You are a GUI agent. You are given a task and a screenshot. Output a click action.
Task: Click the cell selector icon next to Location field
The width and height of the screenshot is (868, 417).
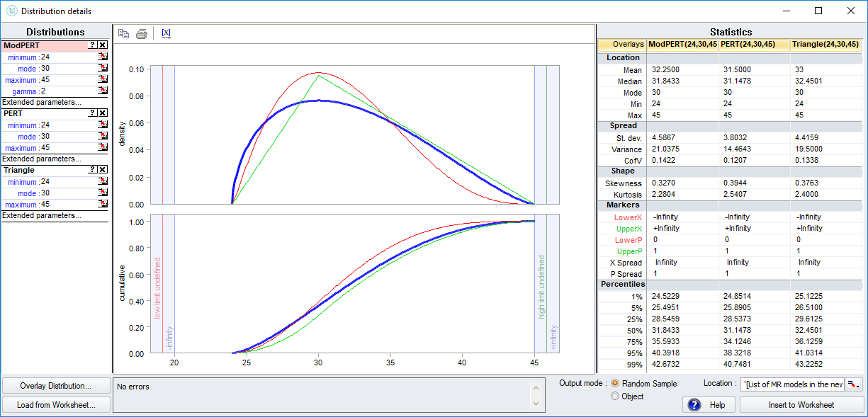853,383
